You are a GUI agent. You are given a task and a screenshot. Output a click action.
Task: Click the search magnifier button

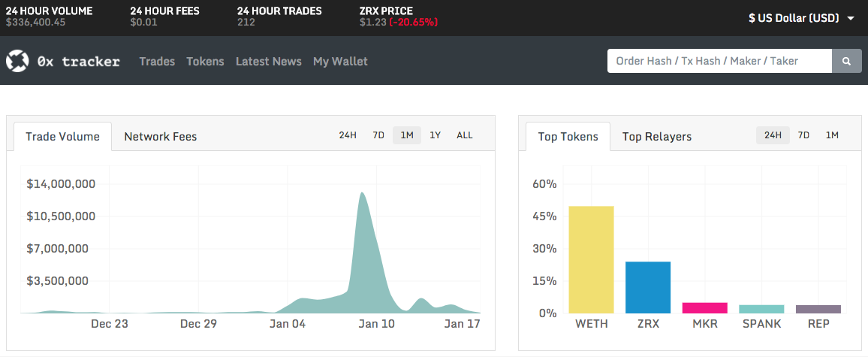846,61
